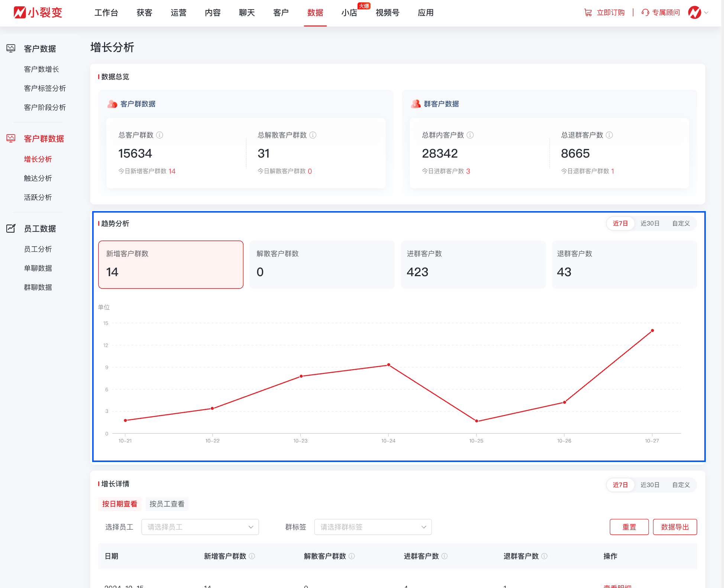The width and height of the screenshot is (724, 588).
Task: Click info icon beside 总退群客户数
Action: point(609,135)
